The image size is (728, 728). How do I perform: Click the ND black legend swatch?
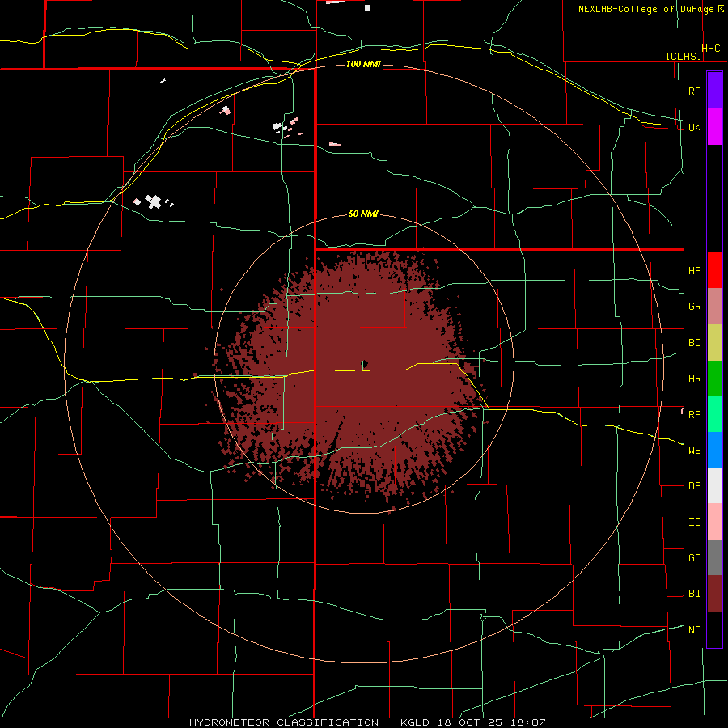pos(714,629)
